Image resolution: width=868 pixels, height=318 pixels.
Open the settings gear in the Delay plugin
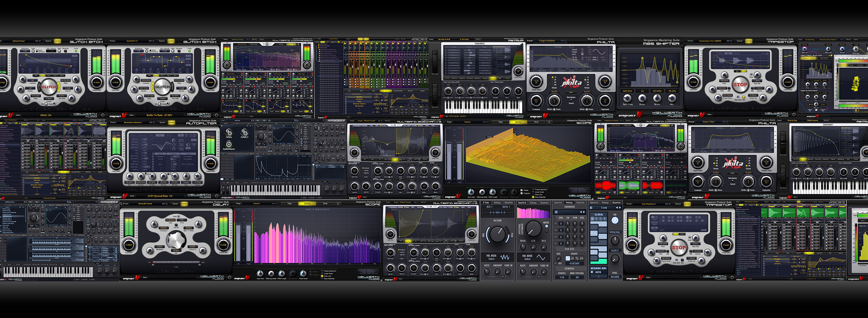(x=229, y=277)
